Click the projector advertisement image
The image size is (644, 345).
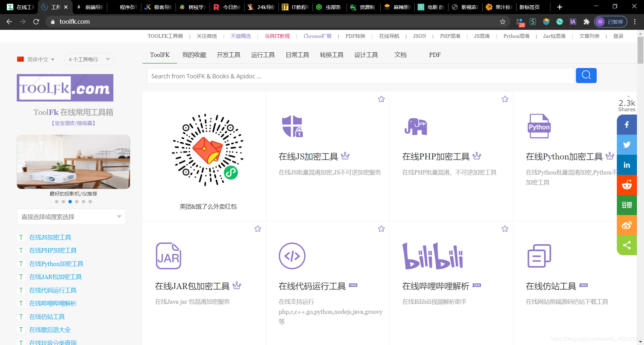(x=73, y=162)
